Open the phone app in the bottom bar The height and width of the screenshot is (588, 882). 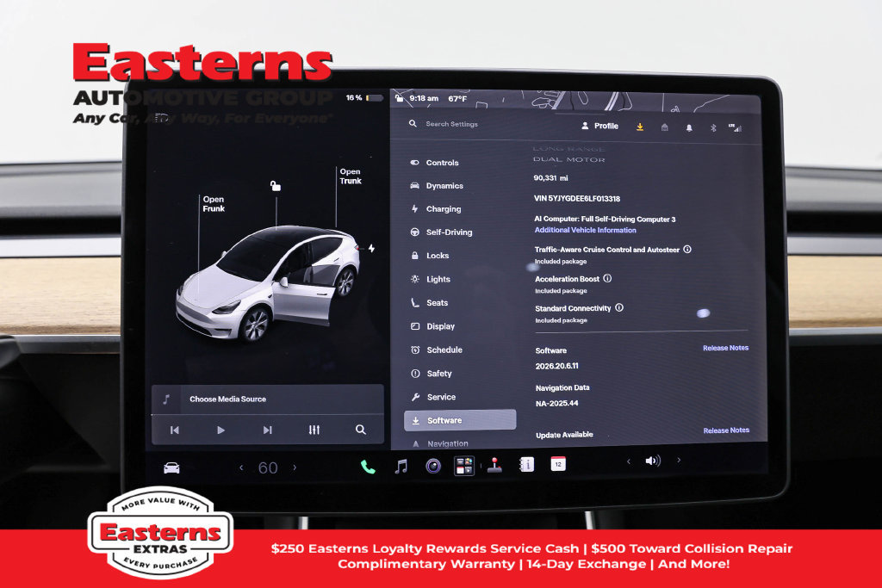368,467
